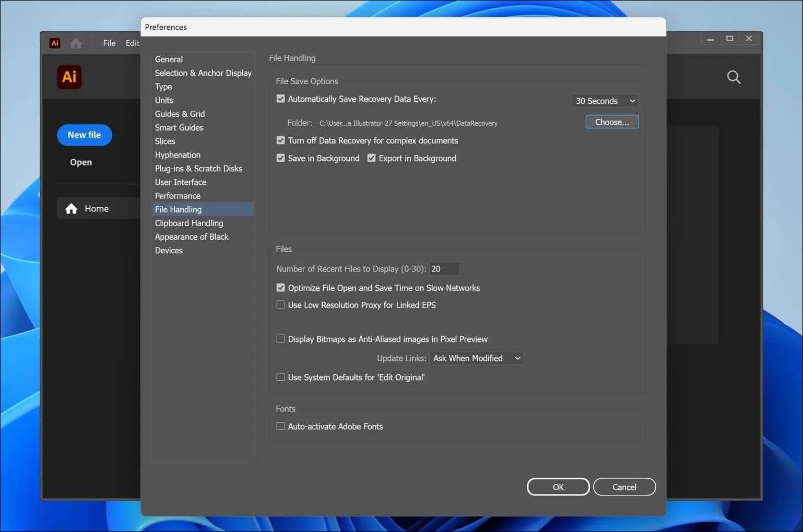The image size is (803, 532).
Task: Expand the Update Links dropdown
Action: (476, 358)
